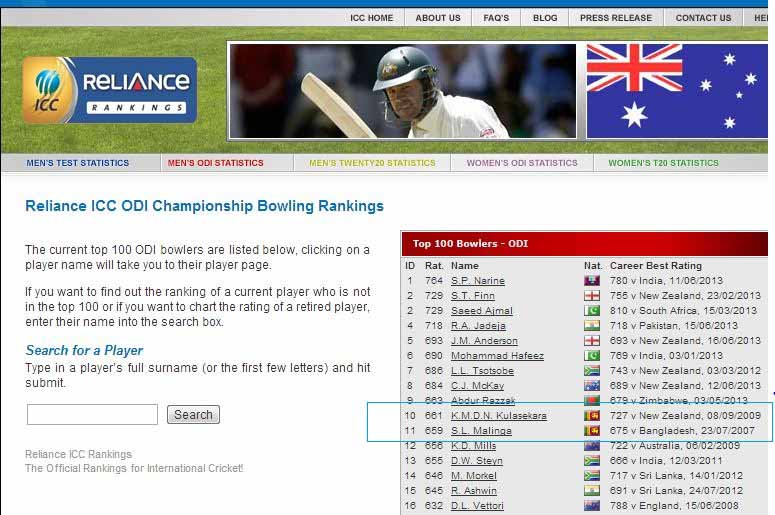Click the Pakistan flag beside Mohammad Hafeez
The image size is (775, 515).
coord(592,356)
